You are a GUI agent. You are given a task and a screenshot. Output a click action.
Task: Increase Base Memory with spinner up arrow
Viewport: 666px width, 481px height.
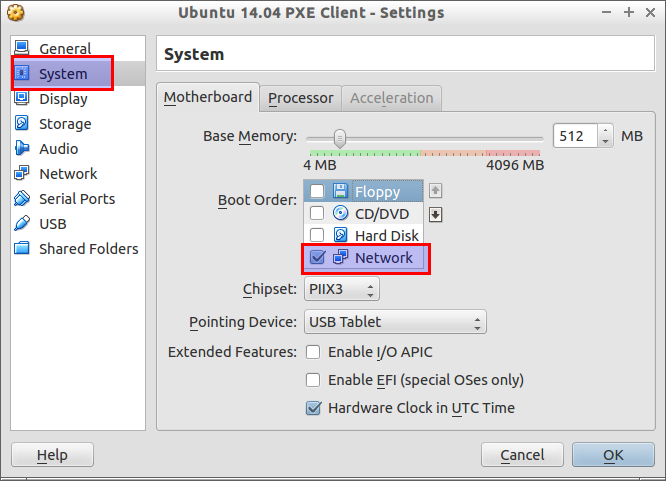pyautogui.click(x=605, y=130)
